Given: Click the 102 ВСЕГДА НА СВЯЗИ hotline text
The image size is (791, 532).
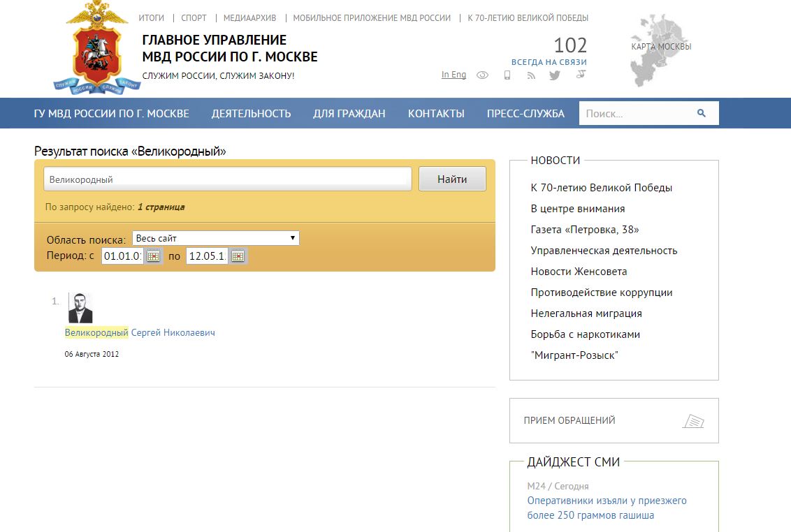Looking at the screenshot, I should pos(549,52).
